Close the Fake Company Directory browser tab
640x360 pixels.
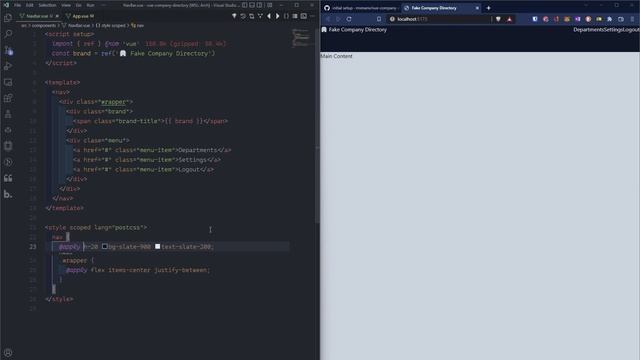[x=477, y=8]
